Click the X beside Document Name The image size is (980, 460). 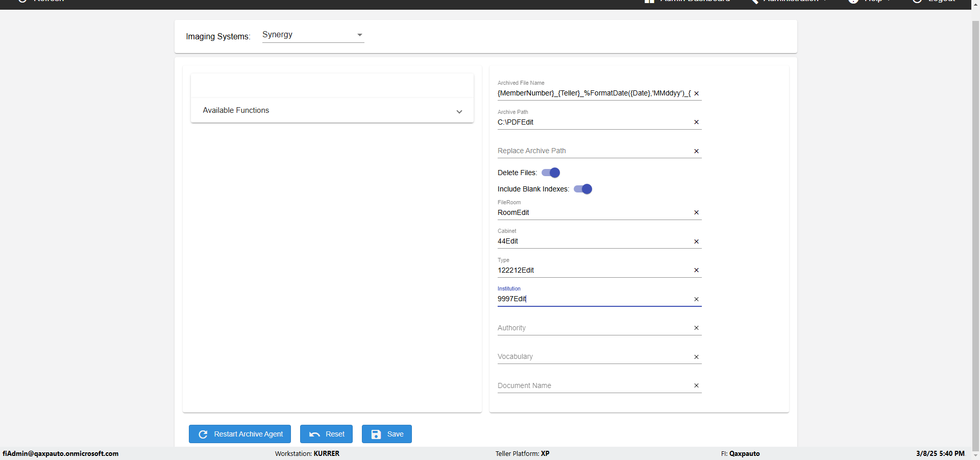(x=696, y=385)
